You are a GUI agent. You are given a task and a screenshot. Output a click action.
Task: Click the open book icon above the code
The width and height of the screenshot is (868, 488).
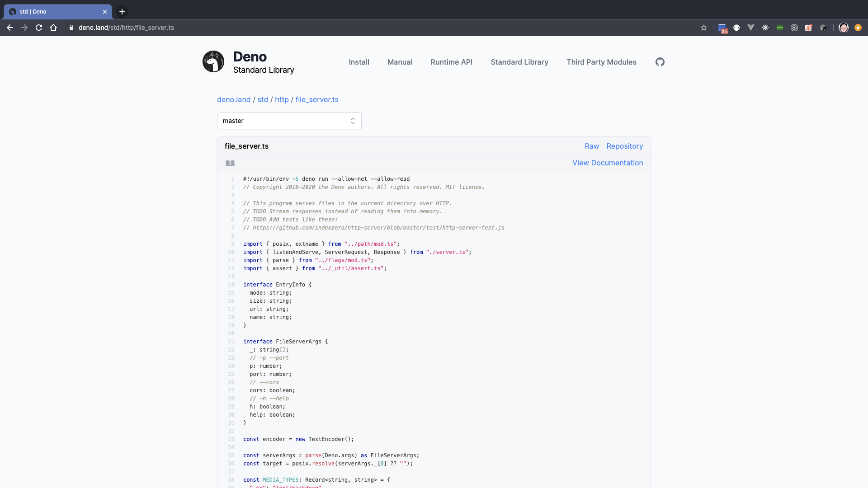click(230, 163)
